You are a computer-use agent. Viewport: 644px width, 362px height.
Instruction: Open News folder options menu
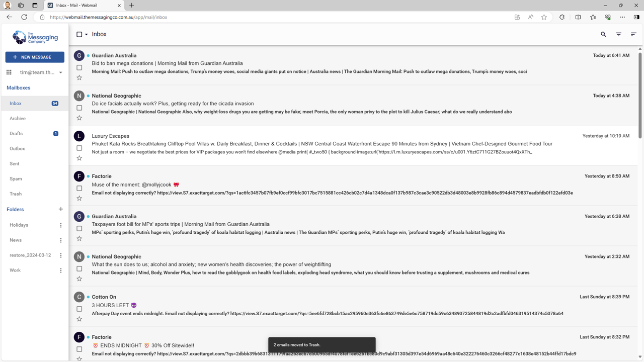click(x=61, y=240)
